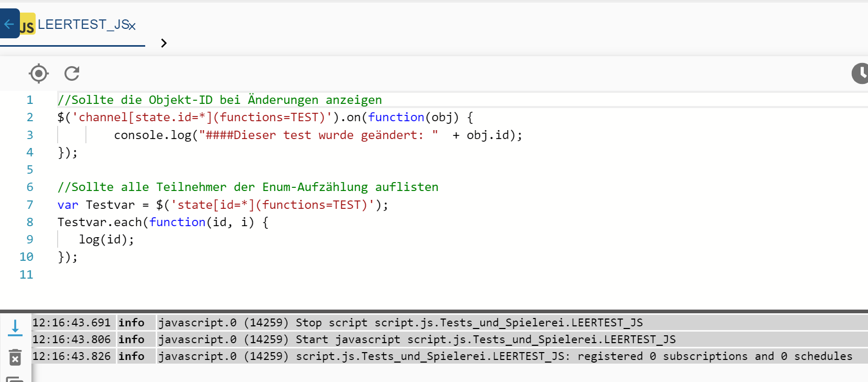Select code line number 11

click(x=26, y=274)
